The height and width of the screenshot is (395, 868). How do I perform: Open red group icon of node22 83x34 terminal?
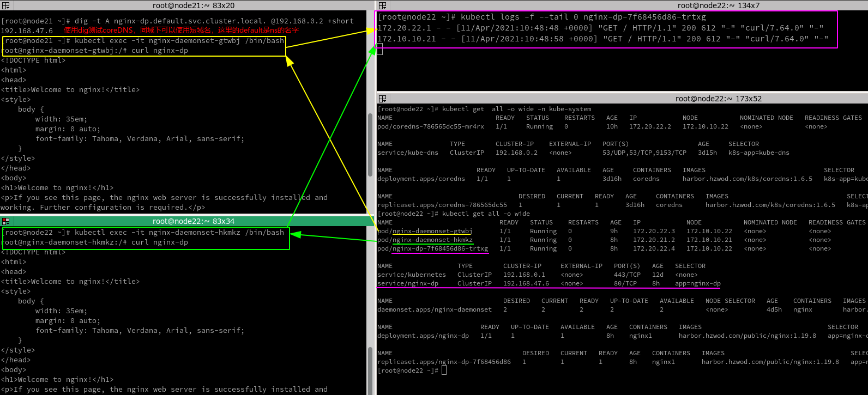5,221
